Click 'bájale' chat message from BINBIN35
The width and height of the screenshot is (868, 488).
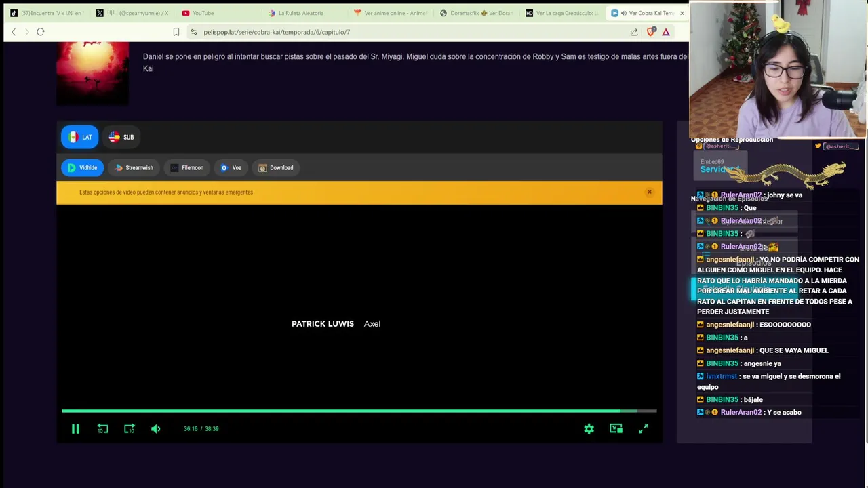753,399
